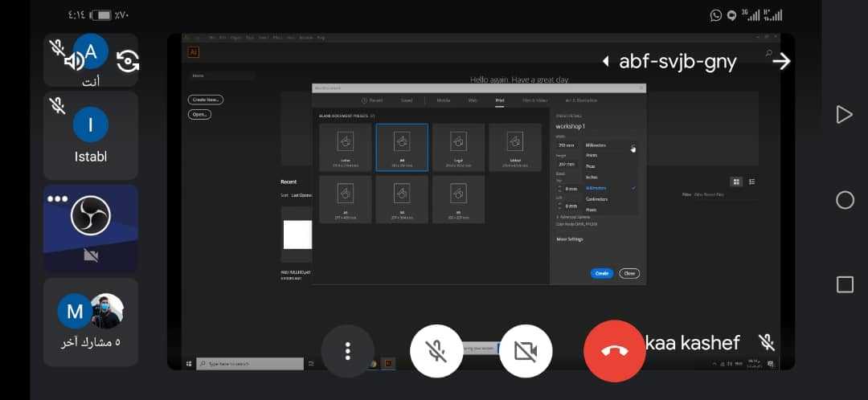
Task: Tap the right arrow beside meeting code
Action: (x=781, y=62)
